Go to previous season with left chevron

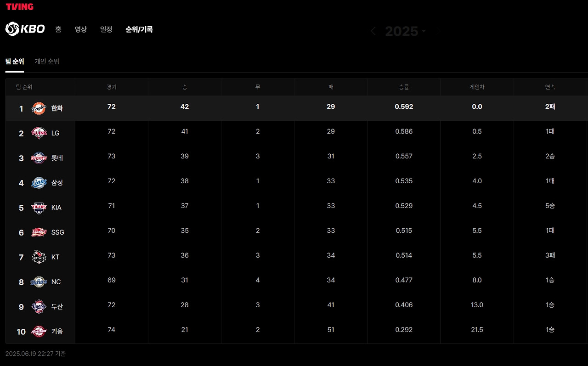click(373, 31)
